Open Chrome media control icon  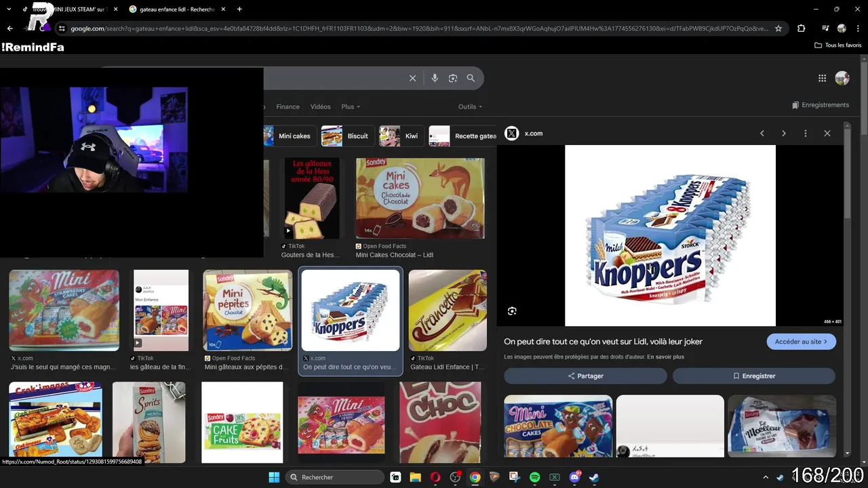[825, 28]
